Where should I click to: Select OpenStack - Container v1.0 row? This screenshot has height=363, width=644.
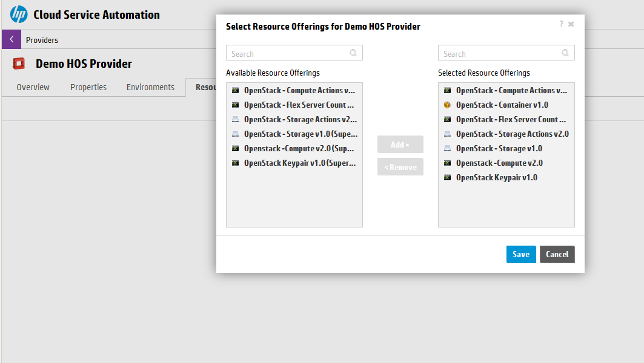tap(506, 105)
